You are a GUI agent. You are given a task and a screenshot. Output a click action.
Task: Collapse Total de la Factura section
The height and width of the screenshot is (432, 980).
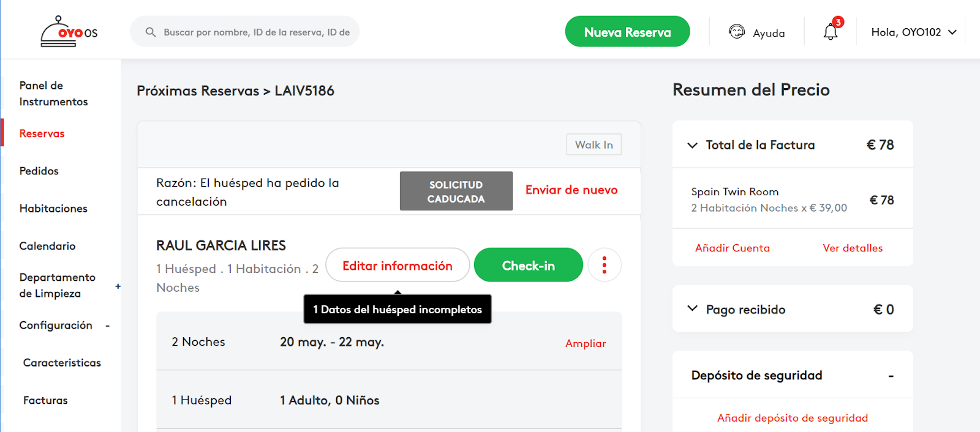692,145
